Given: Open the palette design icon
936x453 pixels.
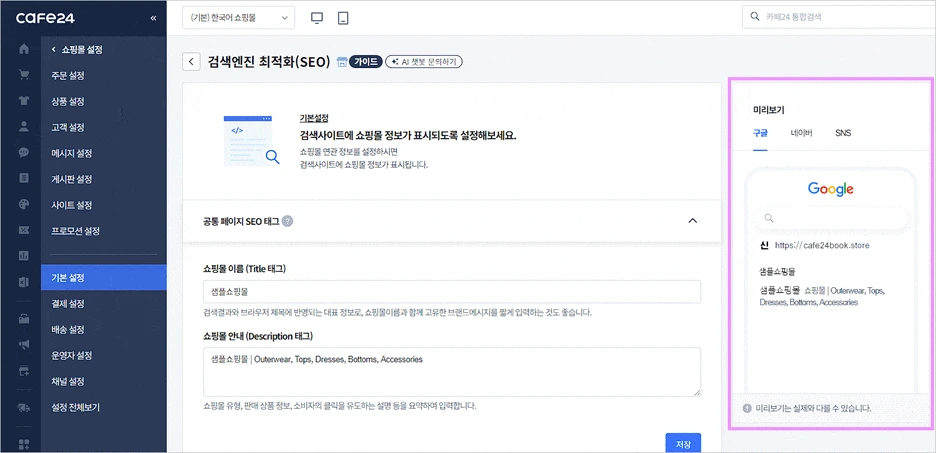Looking at the screenshot, I should point(24,204).
